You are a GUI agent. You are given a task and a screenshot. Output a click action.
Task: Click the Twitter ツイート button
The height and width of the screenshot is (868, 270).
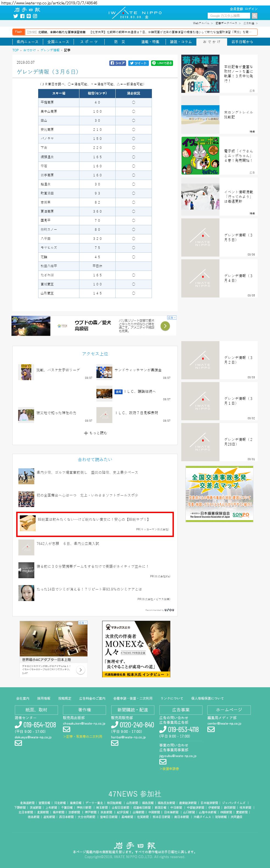[138, 63]
